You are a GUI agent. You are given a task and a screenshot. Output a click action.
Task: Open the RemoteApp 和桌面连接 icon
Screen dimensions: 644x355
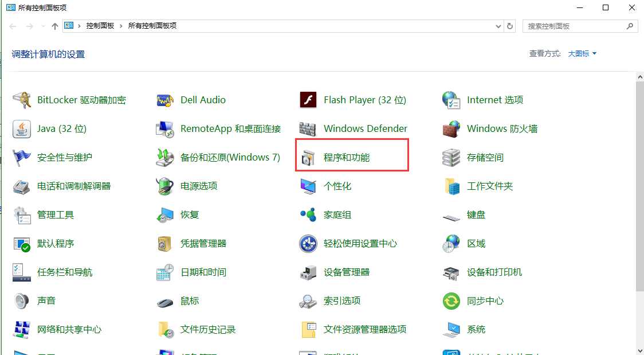pyautogui.click(x=165, y=128)
